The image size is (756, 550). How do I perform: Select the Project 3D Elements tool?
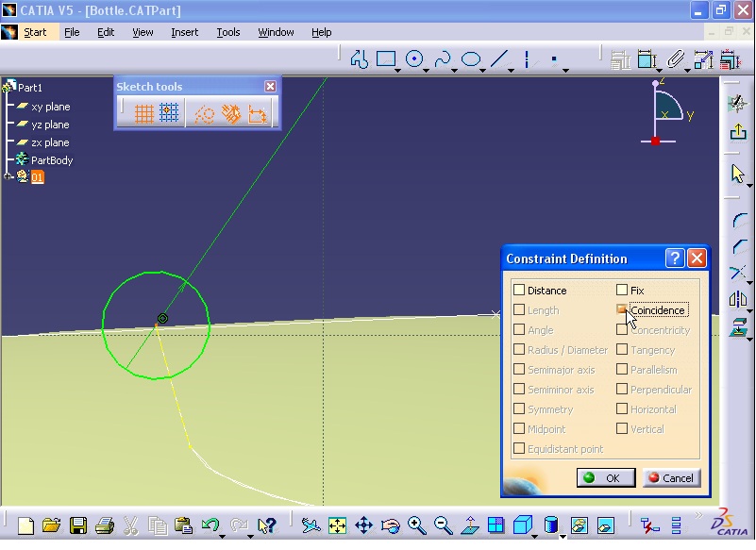click(x=739, y=326)
